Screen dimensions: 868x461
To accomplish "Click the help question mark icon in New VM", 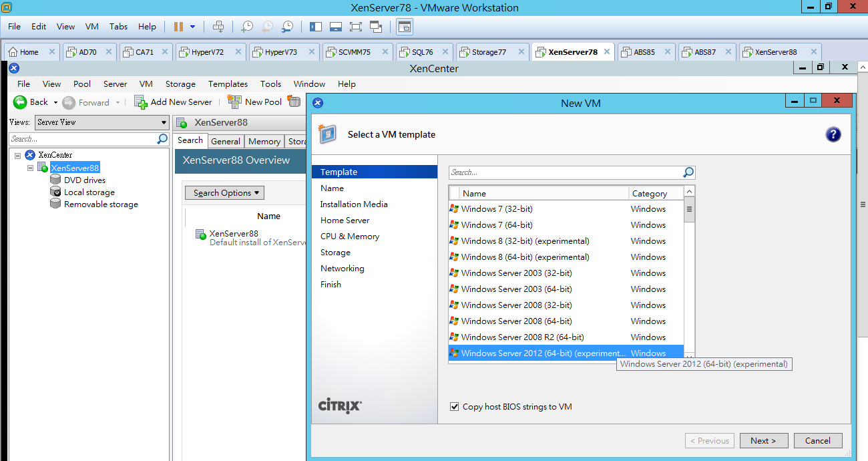I will click(x=833, y=135).
